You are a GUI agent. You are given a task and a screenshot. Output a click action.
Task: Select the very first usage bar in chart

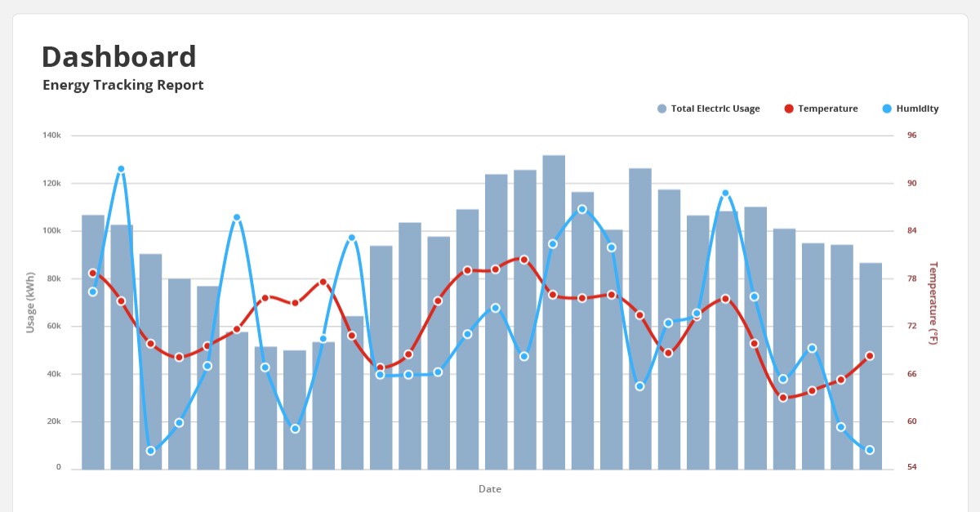pyautogui.click(x=93, y=342)
